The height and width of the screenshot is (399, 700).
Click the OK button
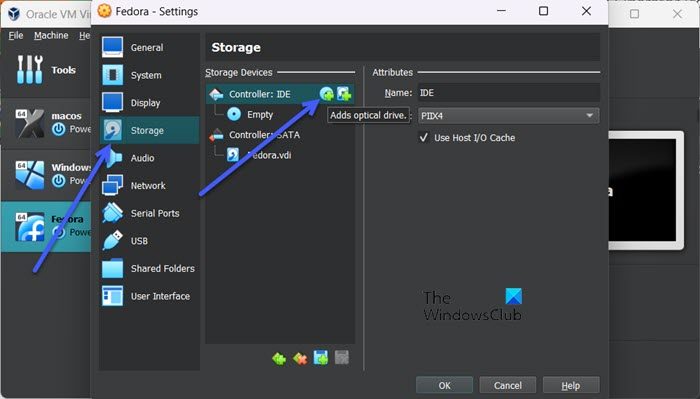pos(444,385)
